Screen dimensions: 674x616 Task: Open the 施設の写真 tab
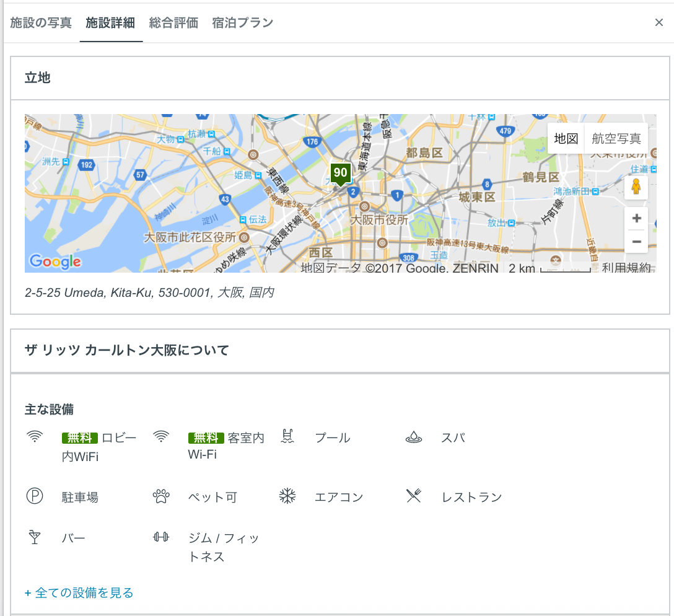click(41, 23)
